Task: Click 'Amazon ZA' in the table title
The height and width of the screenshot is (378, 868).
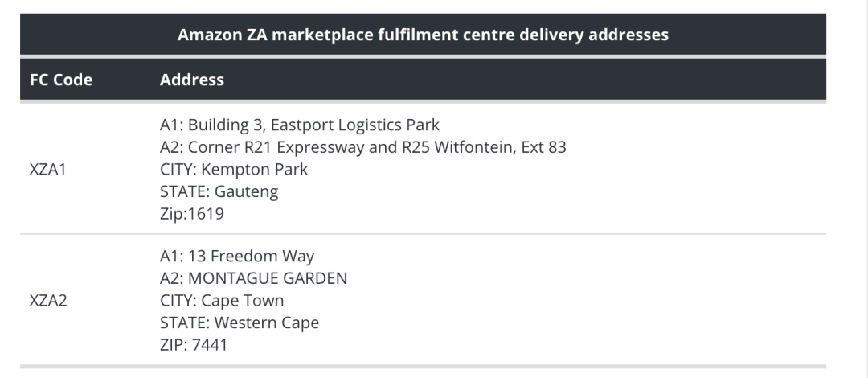Action: (x=211, y=35)
